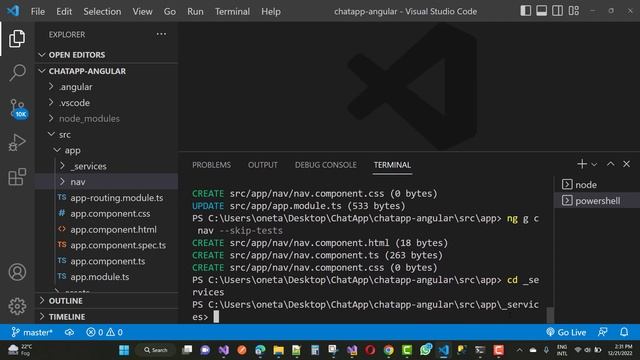Open launch profile dropdown beside plus
640x360 pixels.
tap(594, 164)
